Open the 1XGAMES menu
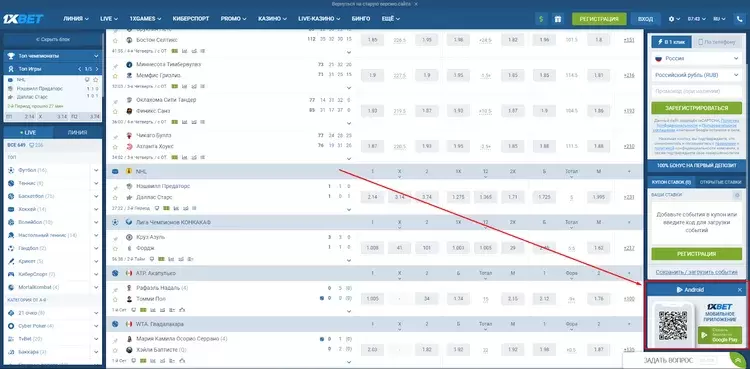 [145, 19]
